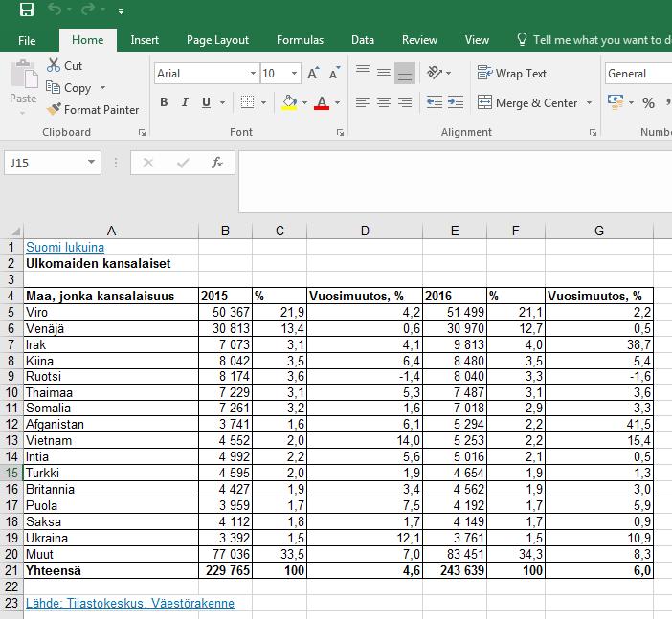Click Accounting Number Format icon
Viewport: 672px width, 619px height.
point(616,102)
